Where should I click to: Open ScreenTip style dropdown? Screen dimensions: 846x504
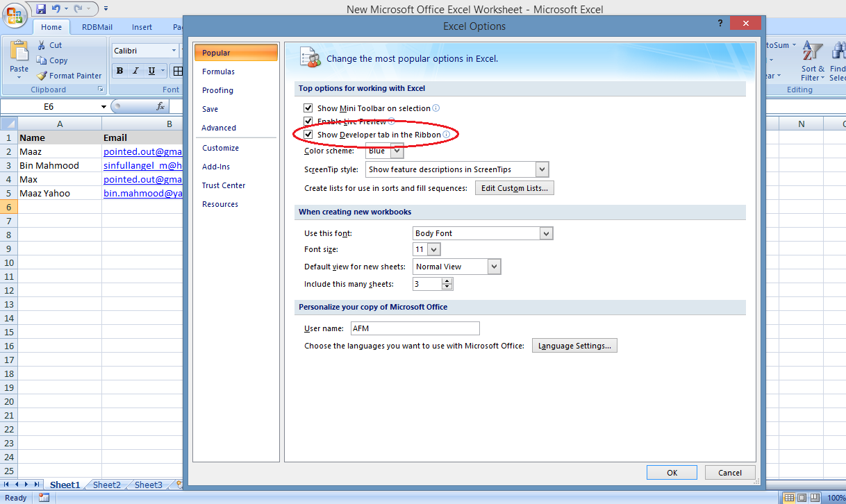click(542, 169)
